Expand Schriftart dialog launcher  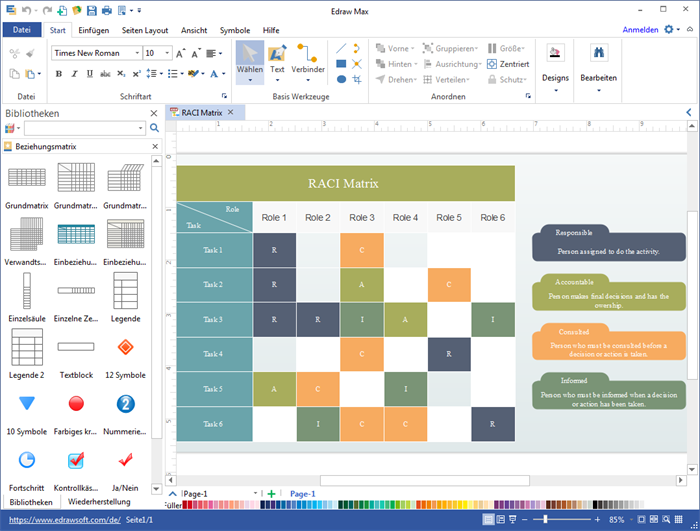(x=224, y=96)
